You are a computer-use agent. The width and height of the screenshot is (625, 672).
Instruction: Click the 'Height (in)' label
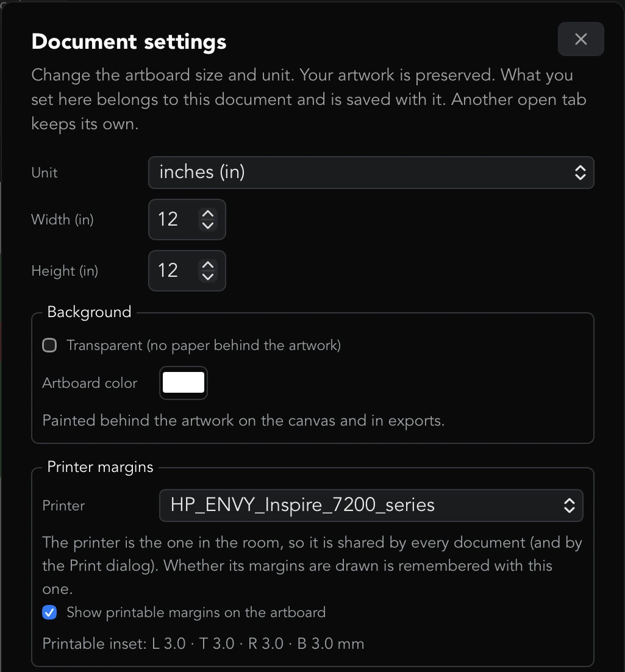coord(65,271)
